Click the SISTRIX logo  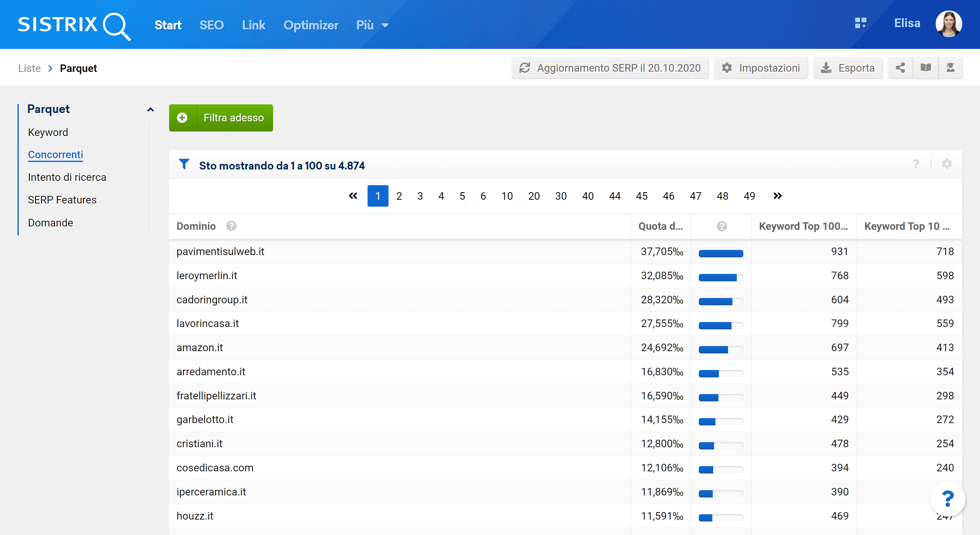[x=74, y=26]
